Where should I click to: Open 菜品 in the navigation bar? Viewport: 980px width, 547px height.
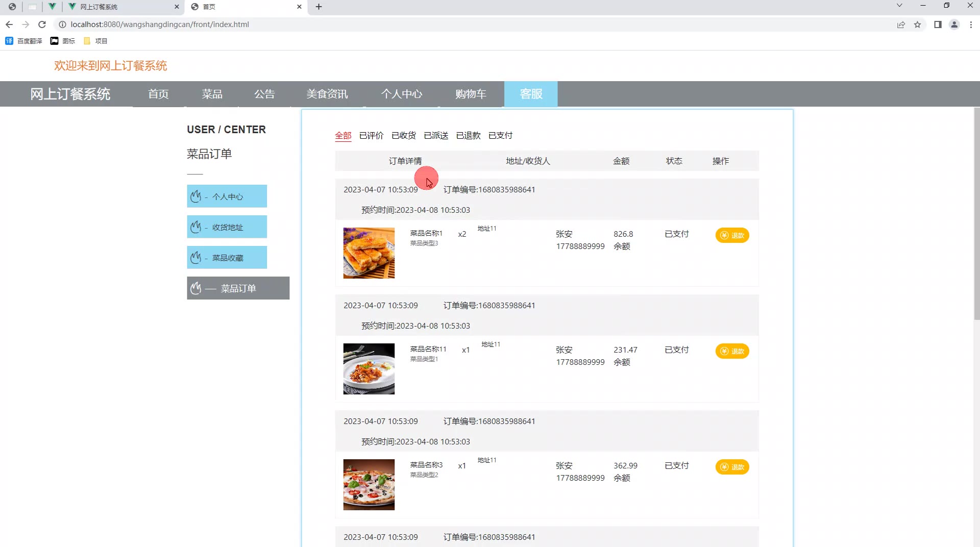coord(212,94)
